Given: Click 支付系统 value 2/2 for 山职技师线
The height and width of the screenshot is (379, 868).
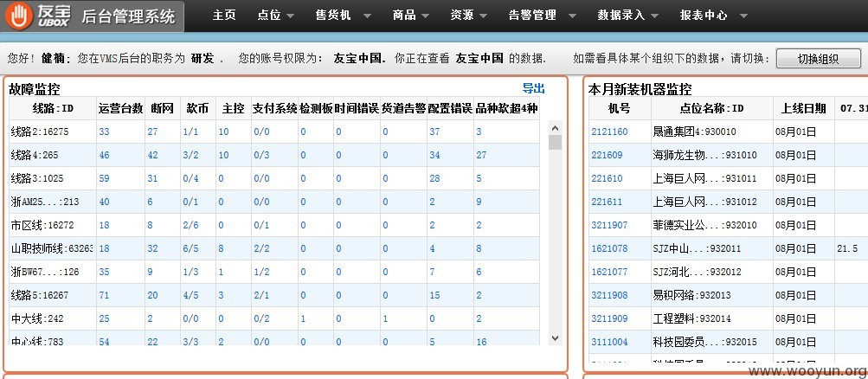Looking at the screenshot, I should click(x=262, y=249).
